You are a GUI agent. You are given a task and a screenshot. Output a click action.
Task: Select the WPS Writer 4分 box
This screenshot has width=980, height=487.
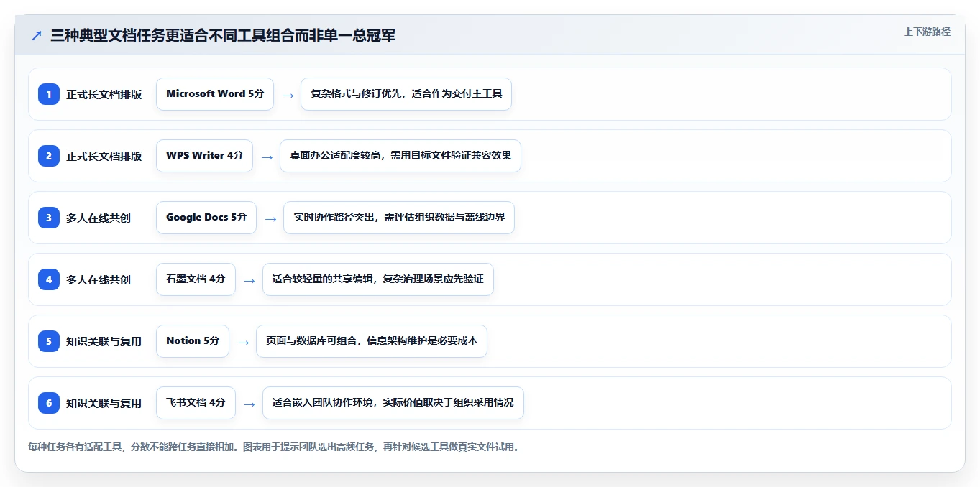(x=204, y=156)
